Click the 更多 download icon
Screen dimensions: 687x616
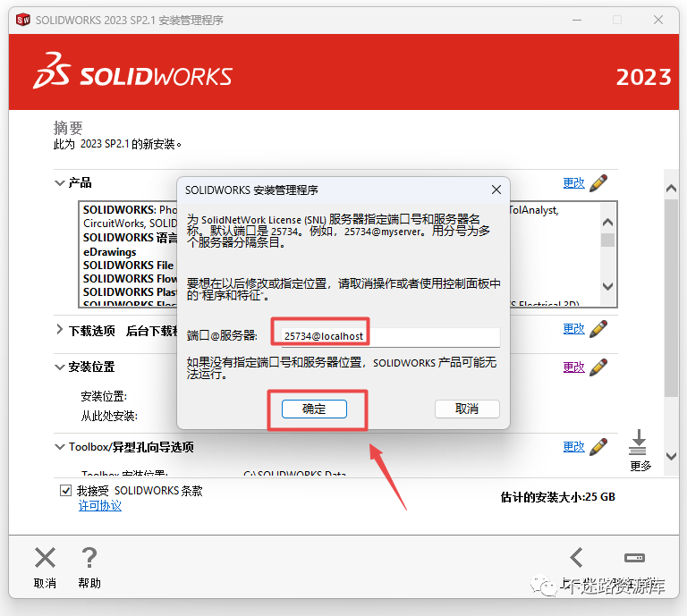click(638, 443)
